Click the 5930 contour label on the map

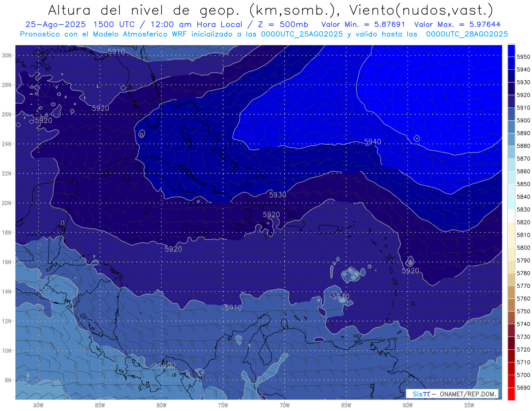pyautogui.click(x=278, y=195)
